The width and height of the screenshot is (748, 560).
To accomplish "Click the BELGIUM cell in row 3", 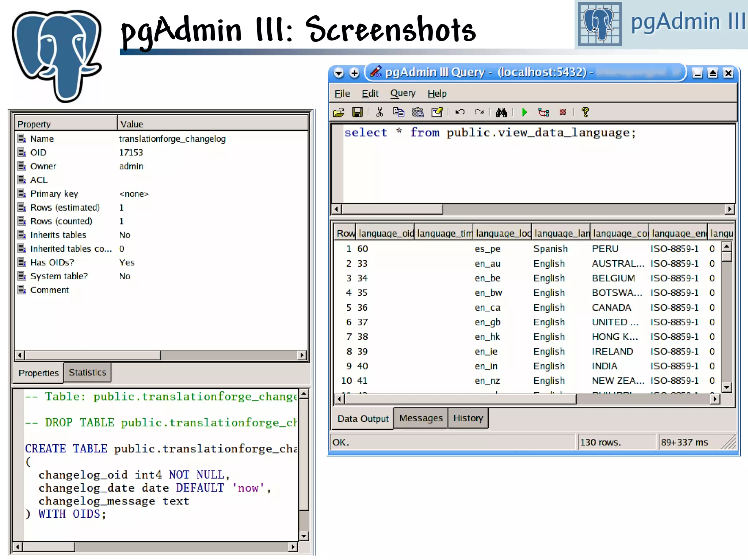I will (613, 278).
